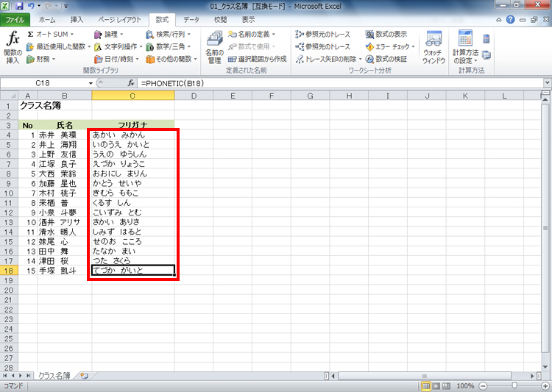Viewport: 552px width, 392px height.
Task: Click in the formula bar input
Action: coord(340,83)
